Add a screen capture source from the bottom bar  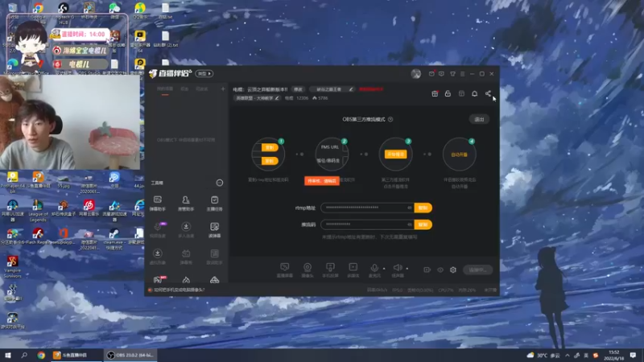[285, 270]
